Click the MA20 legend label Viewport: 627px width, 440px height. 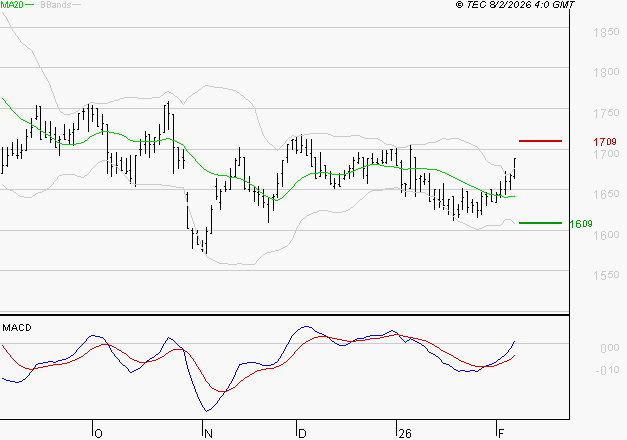pos(12,4)
